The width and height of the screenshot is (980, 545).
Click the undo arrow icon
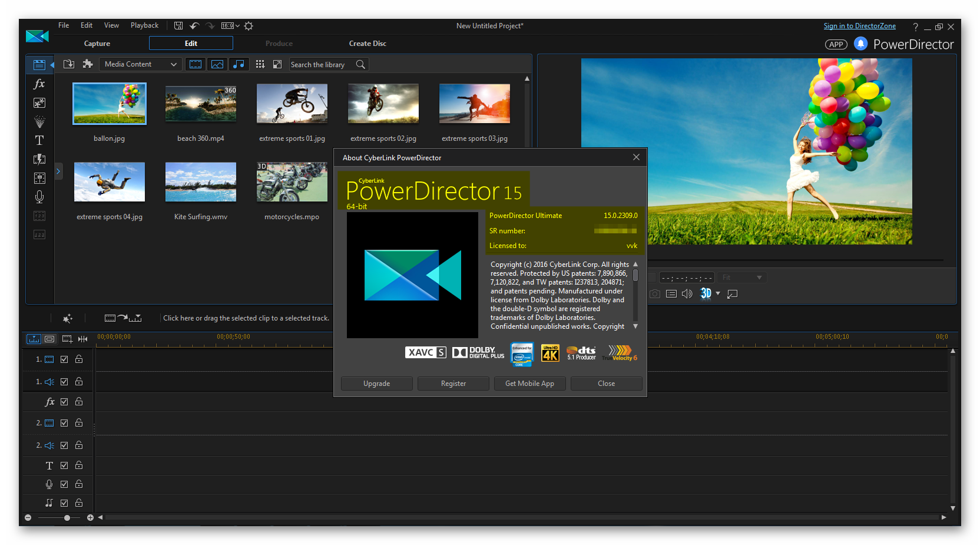[x=194, y=26]
